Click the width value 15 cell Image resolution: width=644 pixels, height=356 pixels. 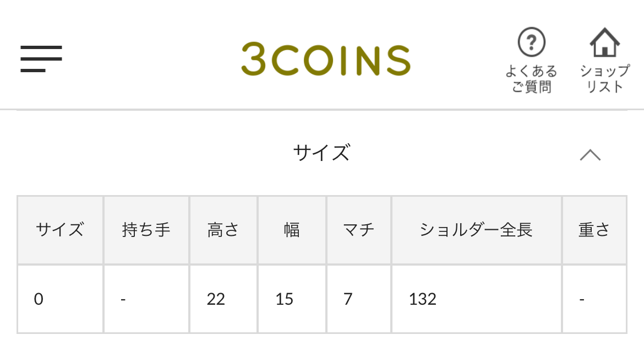(292, 299)
